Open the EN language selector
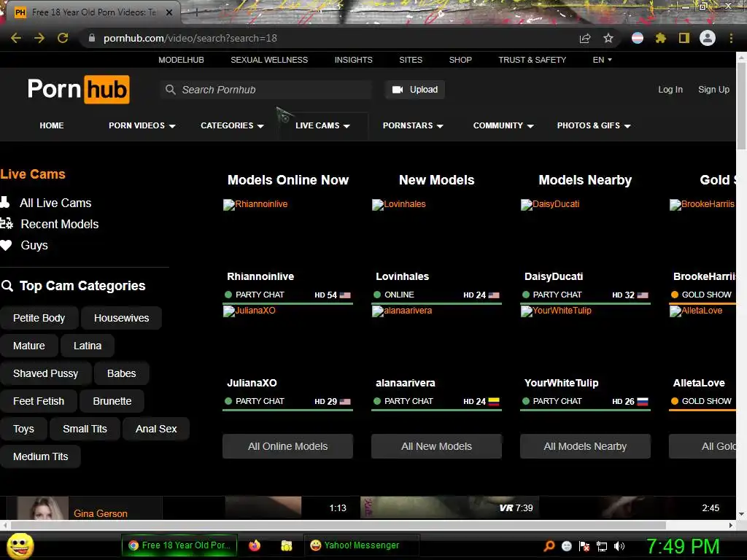This screenshot has height=560, width=747. [x=602, y=60]
